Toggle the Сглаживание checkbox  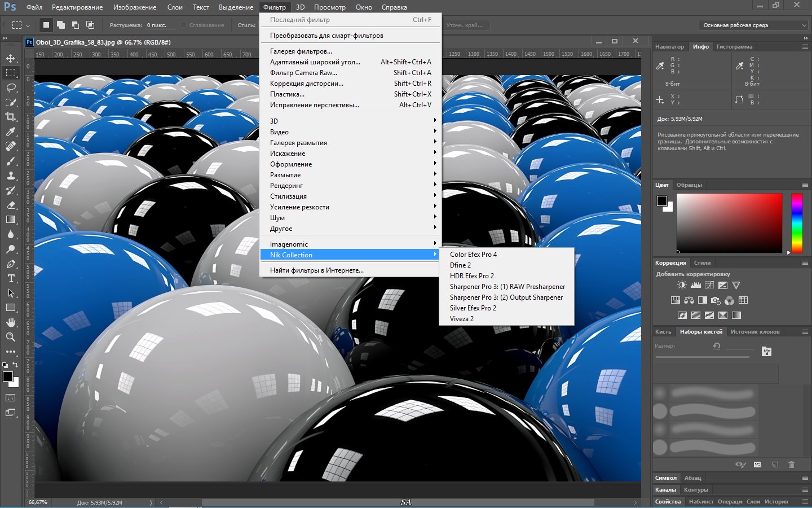[x=183, y=25]
